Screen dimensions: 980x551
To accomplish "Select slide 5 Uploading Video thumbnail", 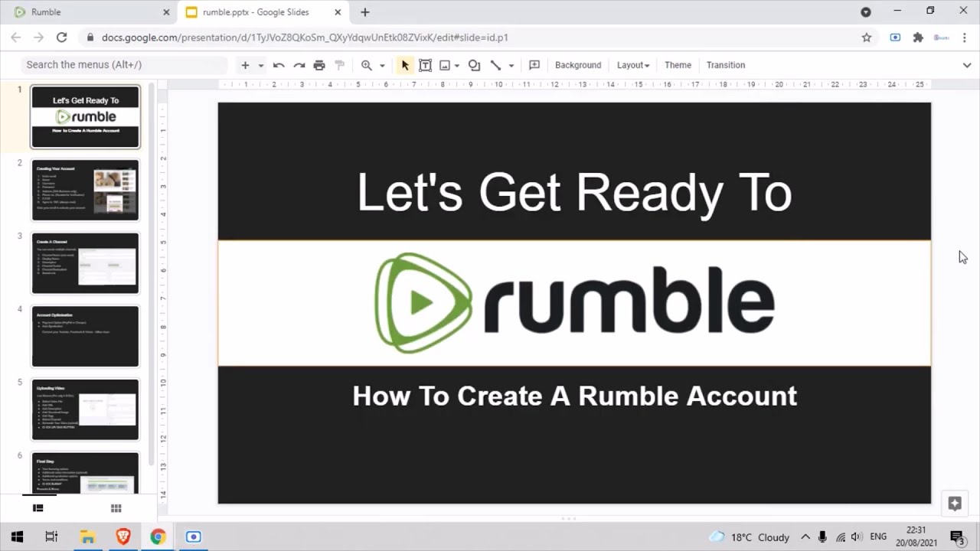I will pos(85,409).
